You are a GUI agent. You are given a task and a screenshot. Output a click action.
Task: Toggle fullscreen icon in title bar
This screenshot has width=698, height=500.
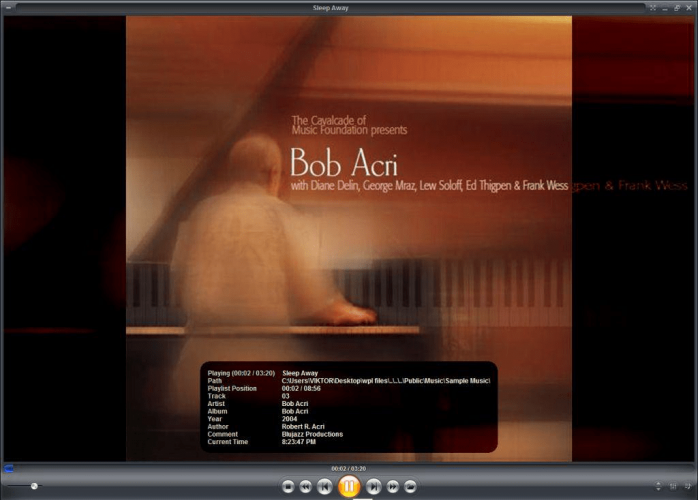coord(653,8)
